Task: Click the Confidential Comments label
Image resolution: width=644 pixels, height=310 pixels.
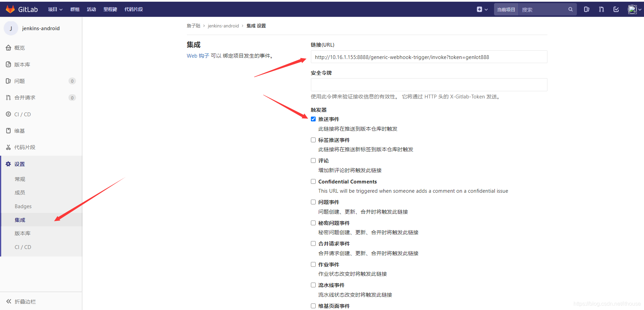Action: (348, 181)
